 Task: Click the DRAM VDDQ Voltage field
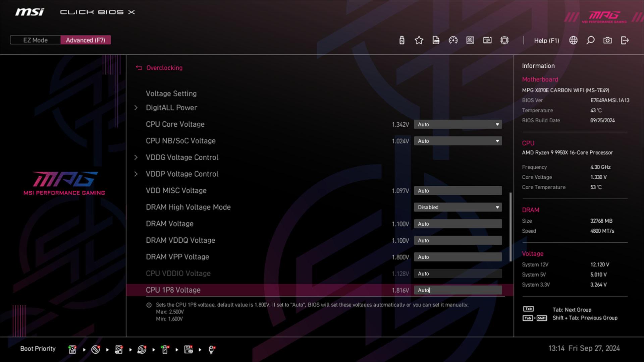[x=458, y=240]
